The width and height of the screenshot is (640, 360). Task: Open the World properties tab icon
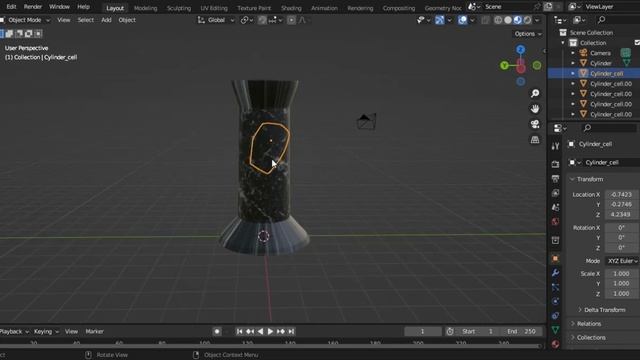(x=555, y=222)
